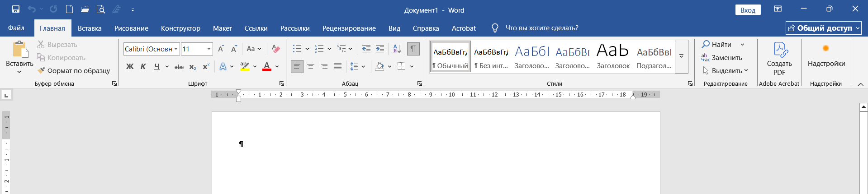
Task: Click the Общий доступ share button
Action: (823, 28)
